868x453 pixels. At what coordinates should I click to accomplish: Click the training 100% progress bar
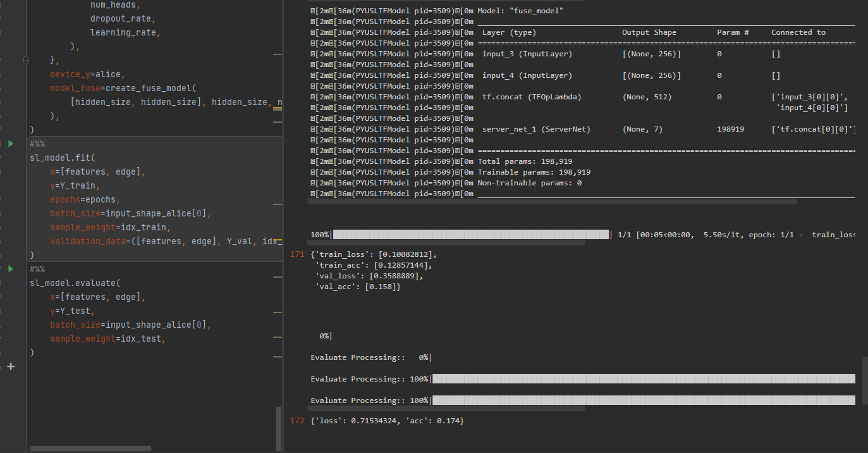click(471, 235)
